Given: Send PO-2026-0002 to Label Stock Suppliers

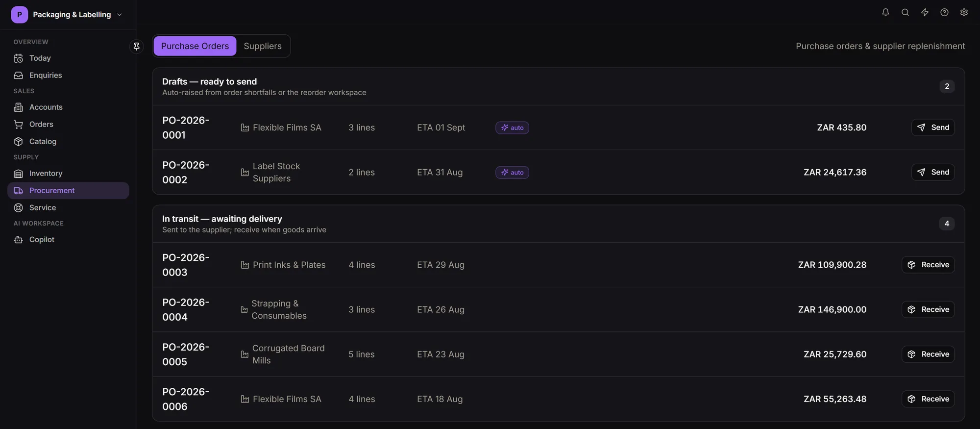Looking at the screenshot, I should [x=933, y=172].
